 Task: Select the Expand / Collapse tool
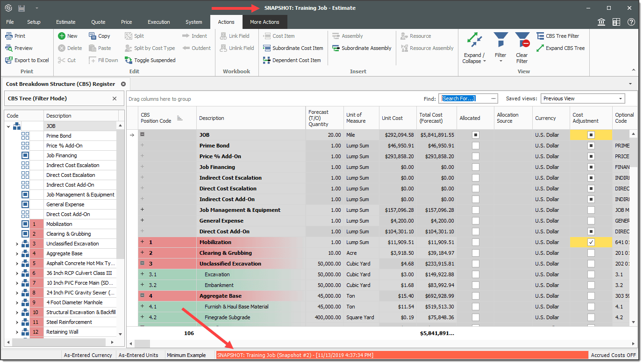475,49
